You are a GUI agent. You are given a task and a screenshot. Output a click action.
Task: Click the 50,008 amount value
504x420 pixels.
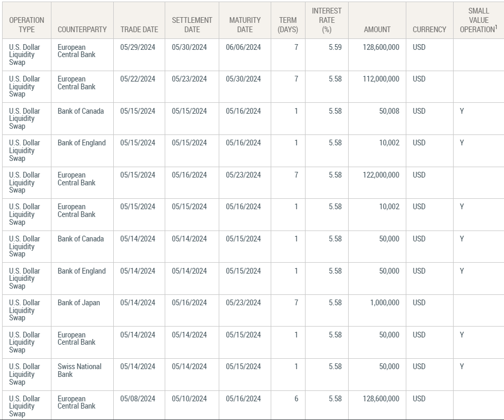pos(389,111)
